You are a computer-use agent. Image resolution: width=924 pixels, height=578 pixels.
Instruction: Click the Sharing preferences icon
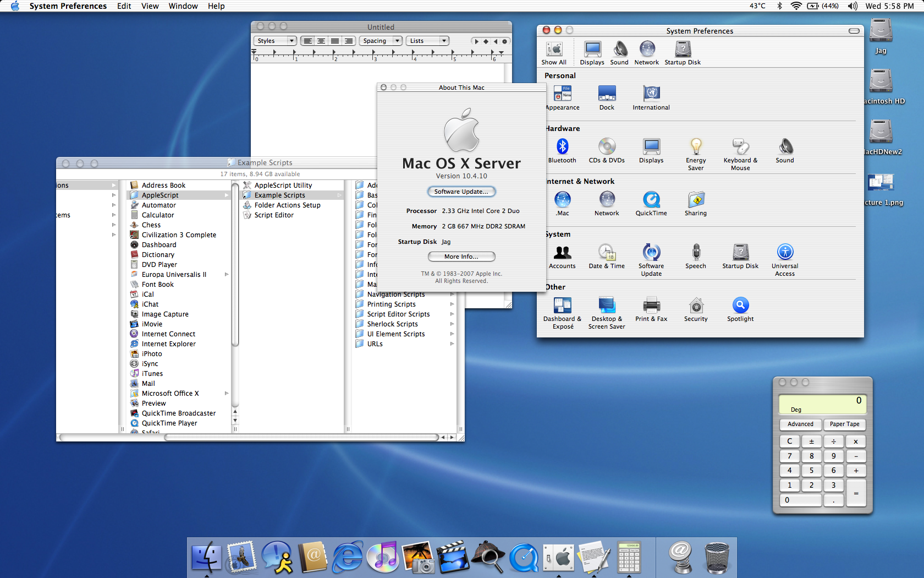tap(695, 200)
